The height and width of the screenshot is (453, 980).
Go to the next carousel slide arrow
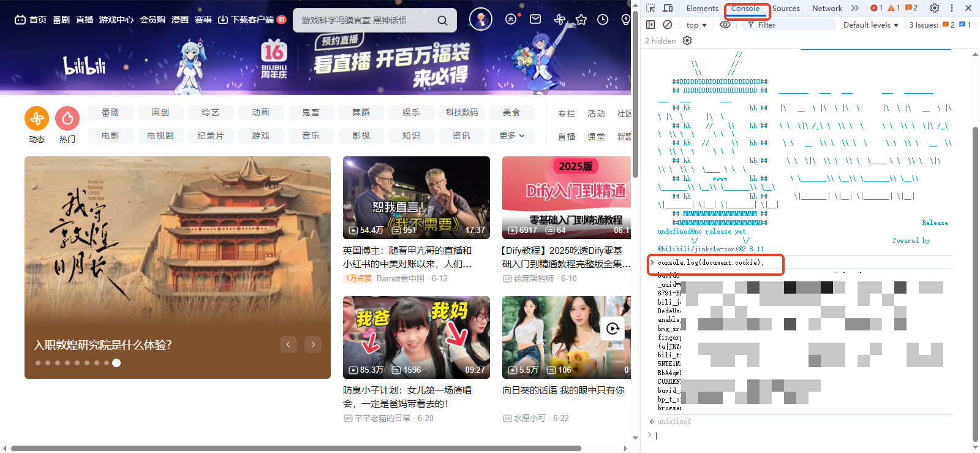pyautogui.click(x=313, y=345)
